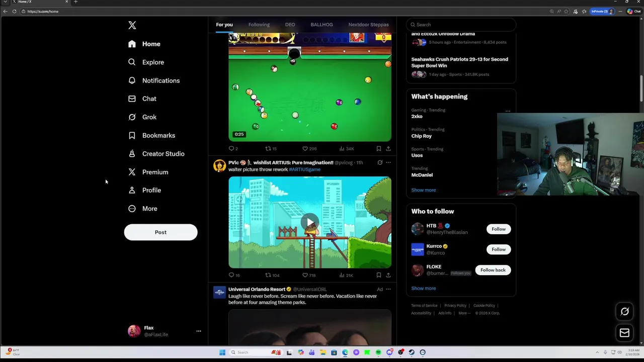Follow back FLOKE
Viewport: 644px width, 362px height.
coord(493,270)
